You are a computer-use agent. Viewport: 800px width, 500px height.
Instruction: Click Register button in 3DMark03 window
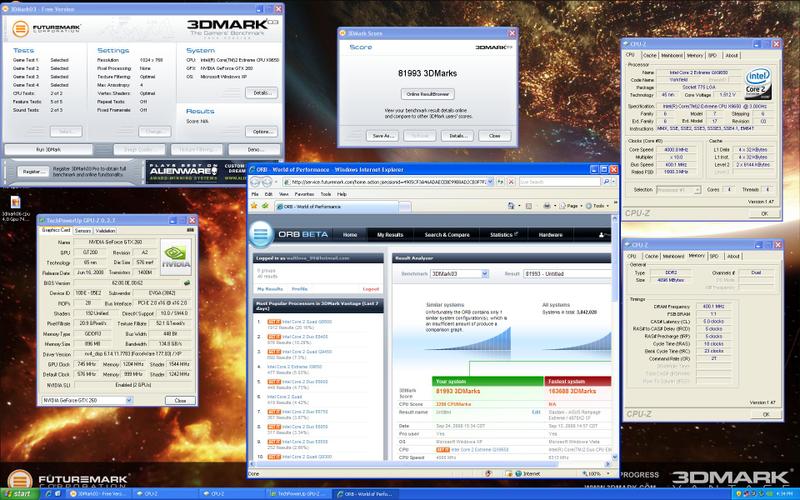point(33,172)
